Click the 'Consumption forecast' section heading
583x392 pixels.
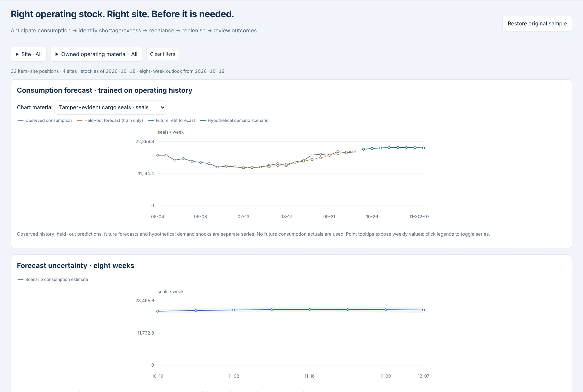pyautogui.click(x=105, y=91)
